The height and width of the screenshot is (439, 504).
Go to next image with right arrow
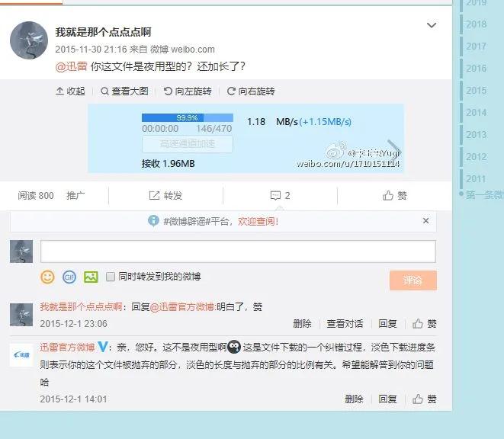tap(393, 149)
